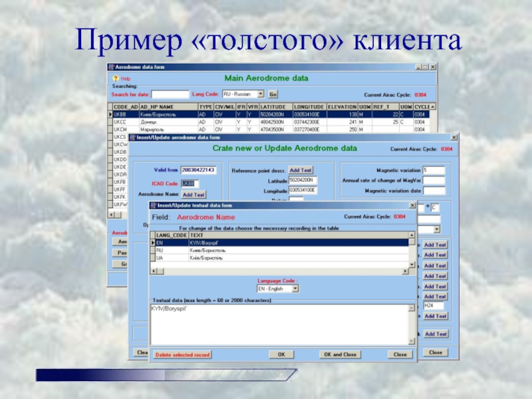Click the Textual data area scroll-down arrow
Screen dimensions: 532x399
[412, 341]
